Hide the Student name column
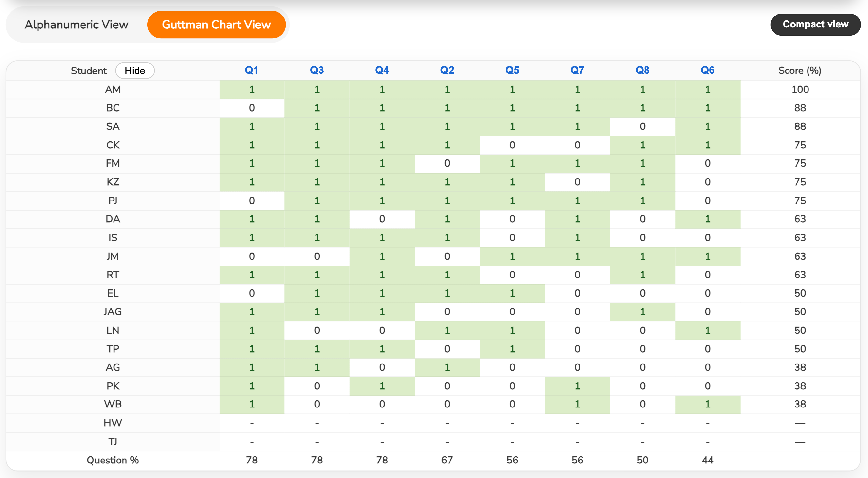Image resolution: width=868 pixels, height=478 pixels. pos(135,71)
